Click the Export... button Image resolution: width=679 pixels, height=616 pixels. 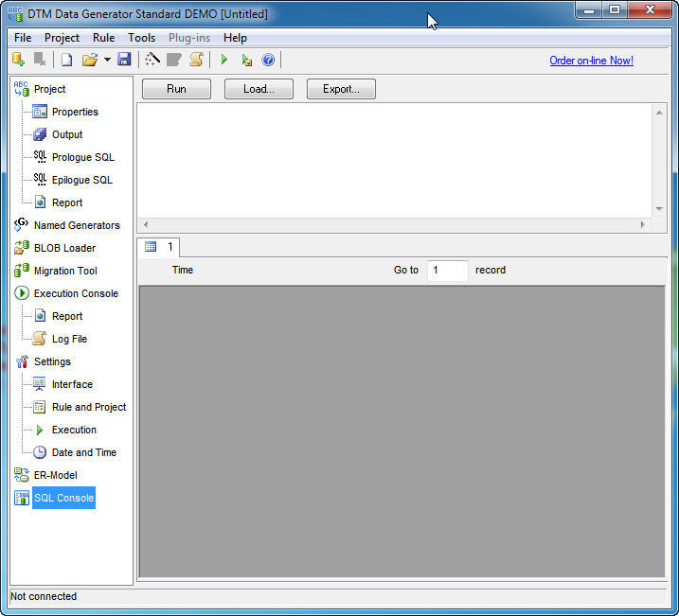341,89
